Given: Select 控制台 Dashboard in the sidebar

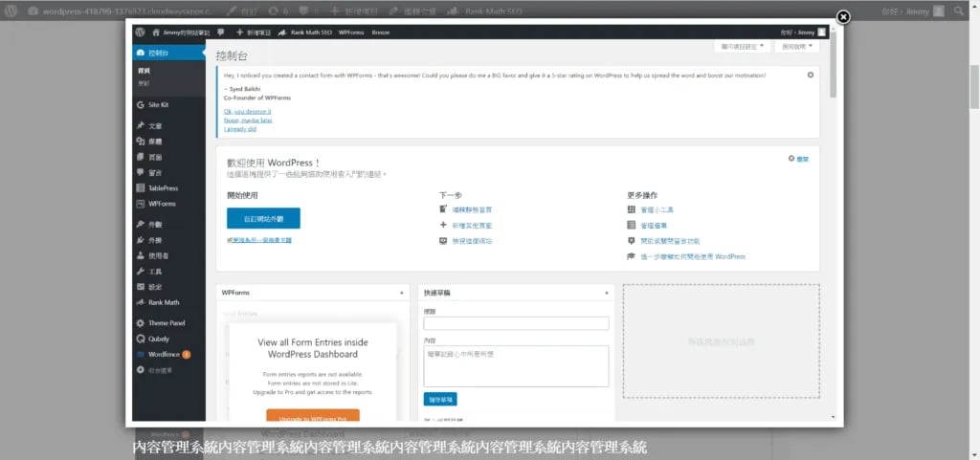Looking at the screenshot, I should pos(168,53).
